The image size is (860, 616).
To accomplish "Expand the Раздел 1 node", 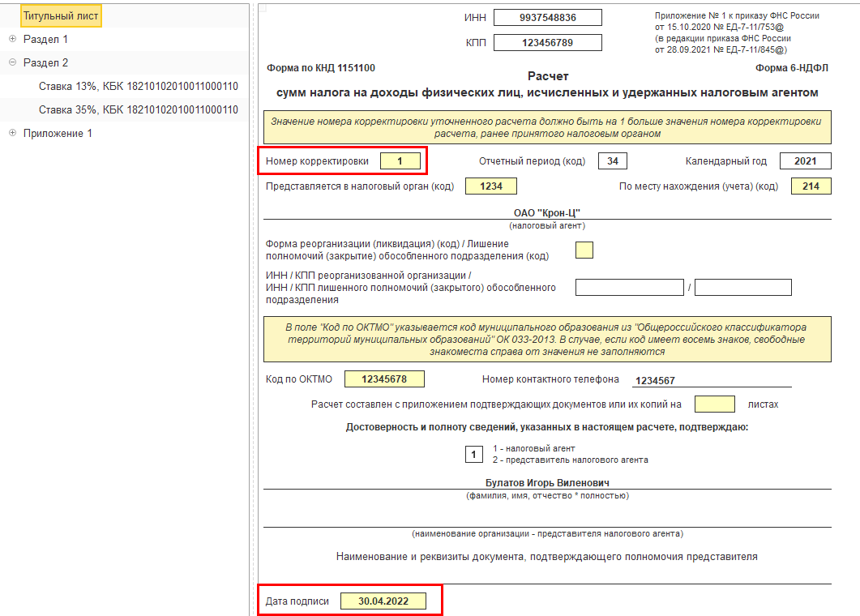I will click(13, 39).
